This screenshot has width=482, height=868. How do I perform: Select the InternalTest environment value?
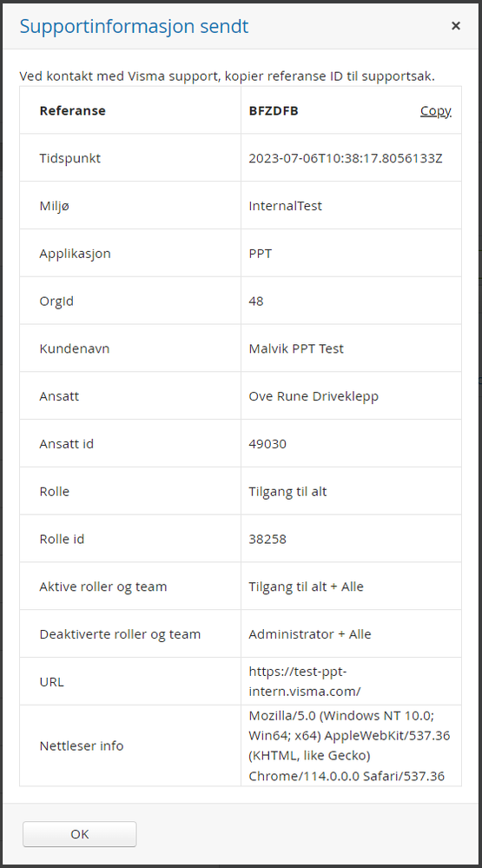pyautogui.click(x=285, y=206)
